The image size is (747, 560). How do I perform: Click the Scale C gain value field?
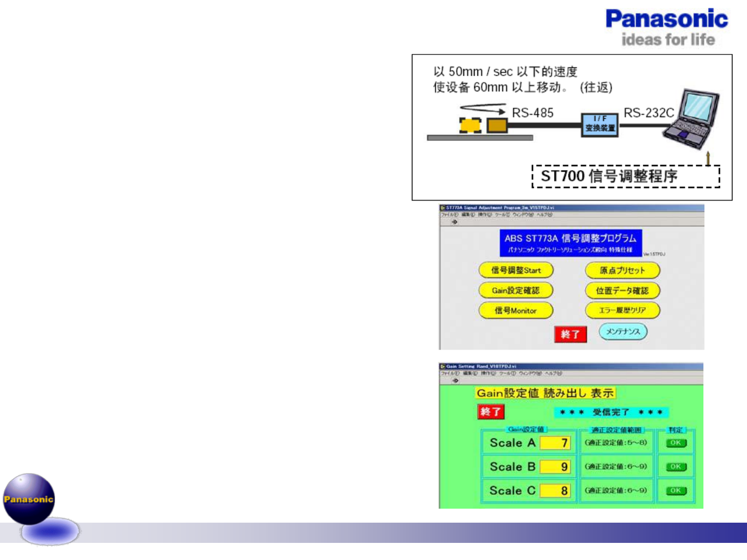555,491
